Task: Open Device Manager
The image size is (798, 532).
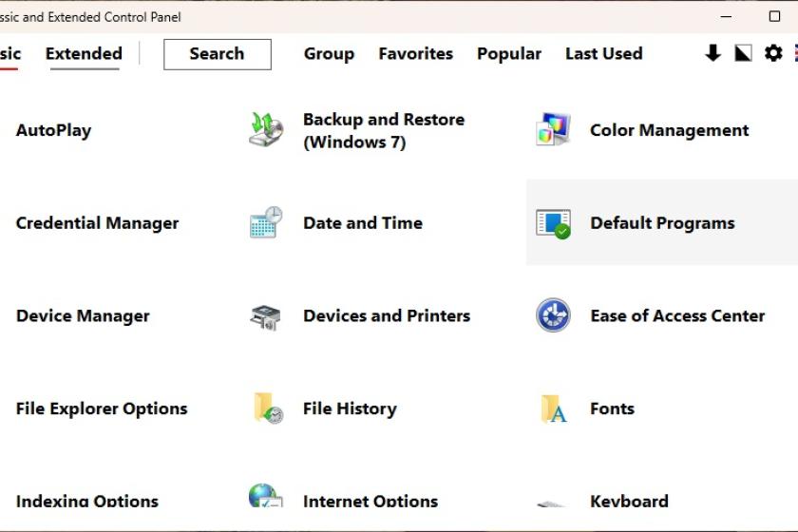Action: [83, 315]
